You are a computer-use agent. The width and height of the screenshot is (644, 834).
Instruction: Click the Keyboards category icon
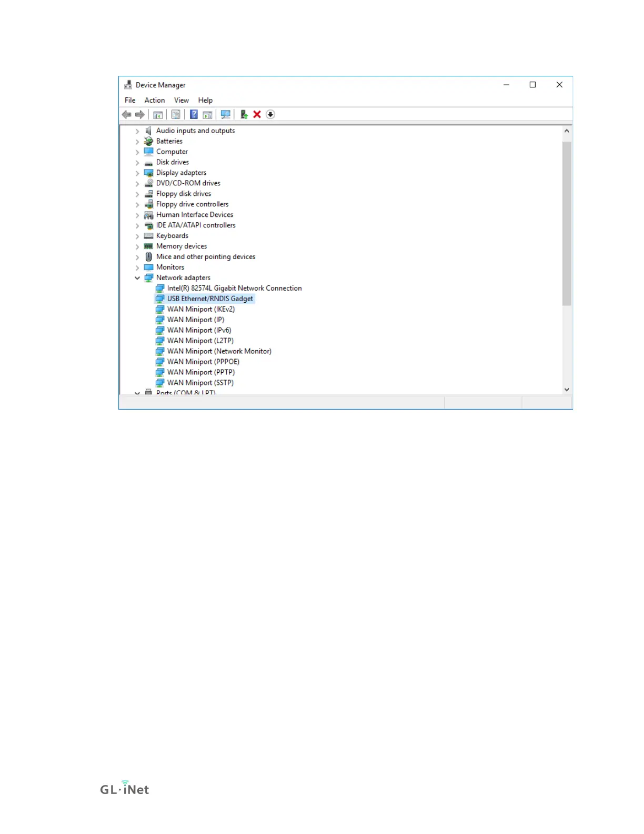[x=149, y=236]
